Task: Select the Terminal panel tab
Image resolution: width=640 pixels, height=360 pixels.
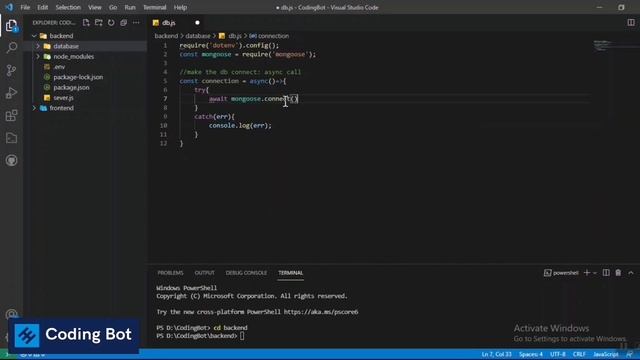Action: [291, 273]
